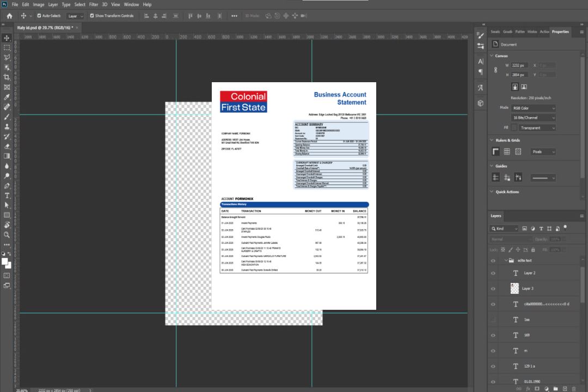Viewport: 588px width, 392px height.
Task: Hide the 'edite text' group
Action: [x=493, y=260]
